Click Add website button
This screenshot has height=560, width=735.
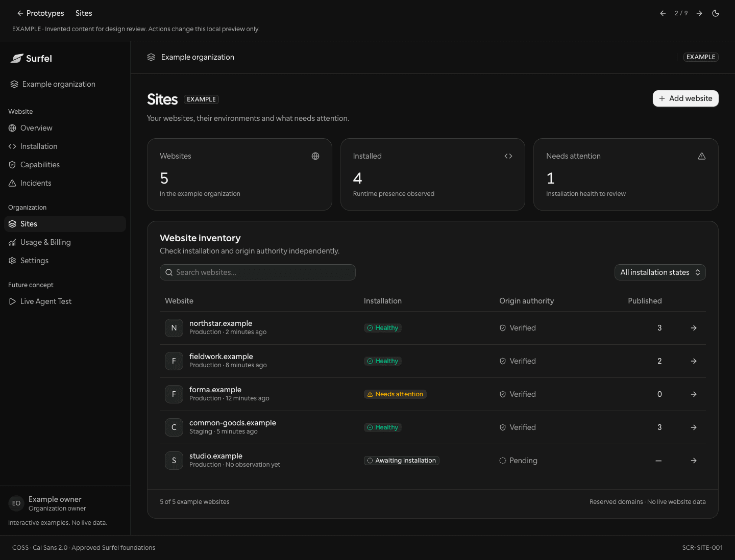[685, 98]
